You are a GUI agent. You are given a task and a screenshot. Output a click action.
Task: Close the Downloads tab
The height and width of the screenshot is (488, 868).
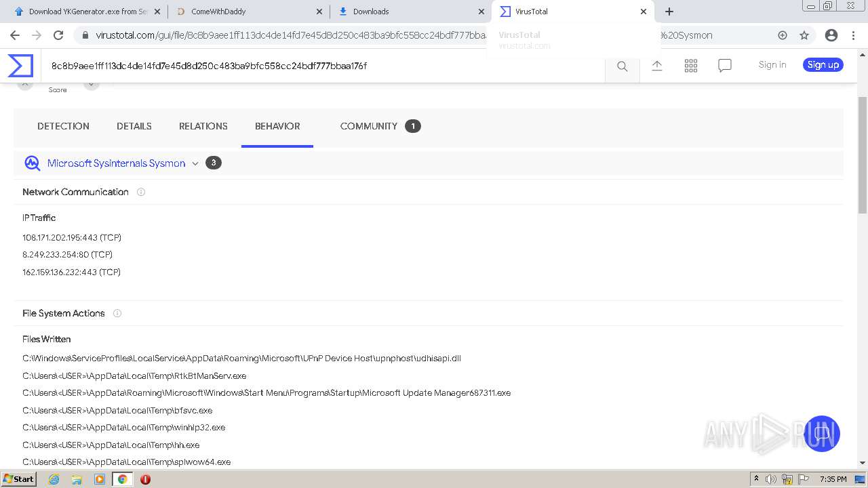pos(481,12)
